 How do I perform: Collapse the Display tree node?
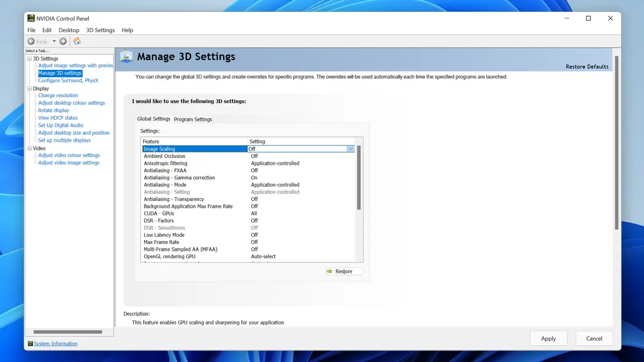pyautogui.click(x=29, y=89)
